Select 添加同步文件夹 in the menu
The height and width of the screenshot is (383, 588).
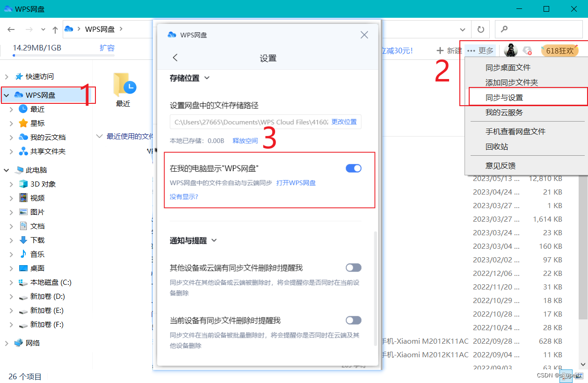pyautogui.click(x=511, y=83)
